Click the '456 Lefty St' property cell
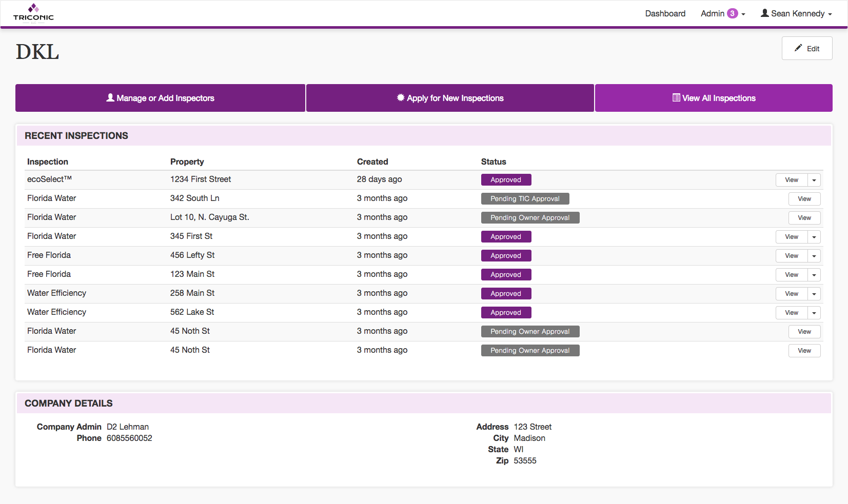The image size is (848, 504). click(192, 255)
